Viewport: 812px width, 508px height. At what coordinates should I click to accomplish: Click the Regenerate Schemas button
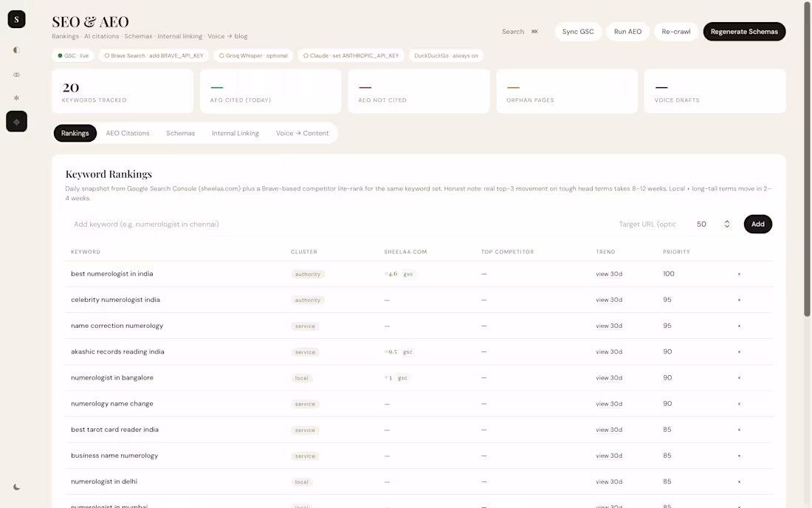[x=744, y=32]
